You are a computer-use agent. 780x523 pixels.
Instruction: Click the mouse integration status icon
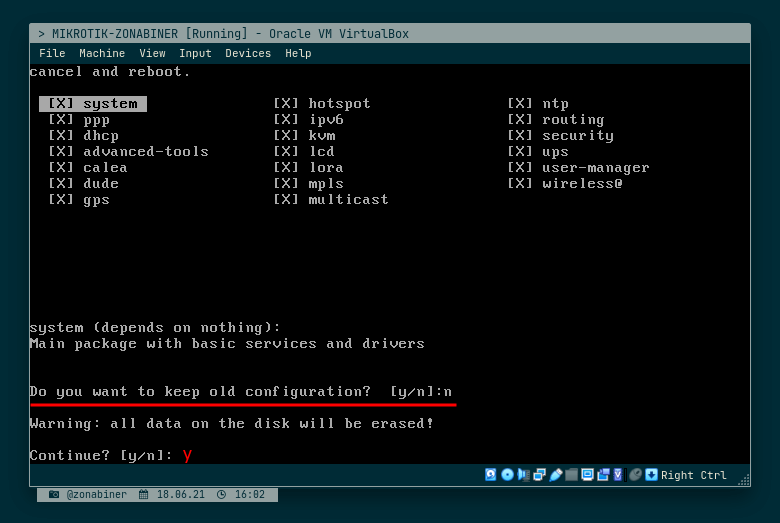[635, 475]
